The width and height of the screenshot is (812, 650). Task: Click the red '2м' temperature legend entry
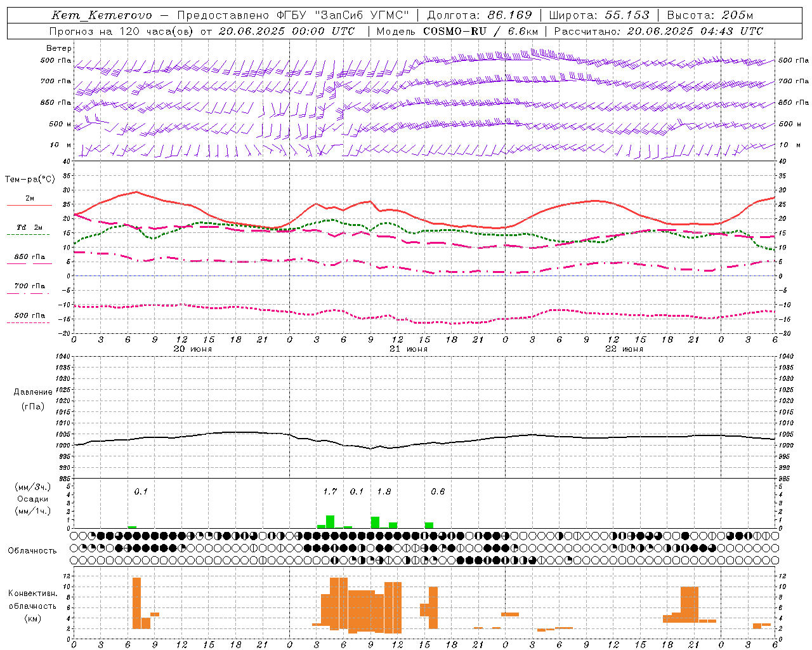pyautogui.click(x=30, y=199)
